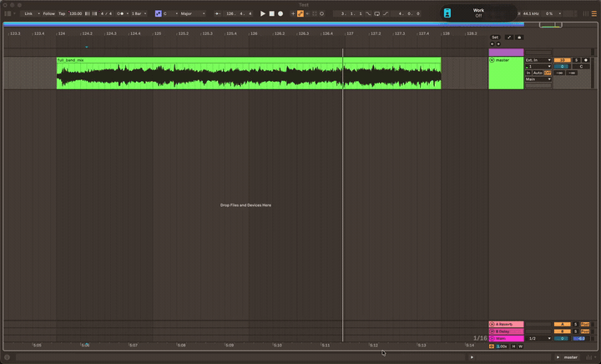601x364 pixels.
Task: Toggle the Lock Envelopes icon
Action: (x=519, y=38)
